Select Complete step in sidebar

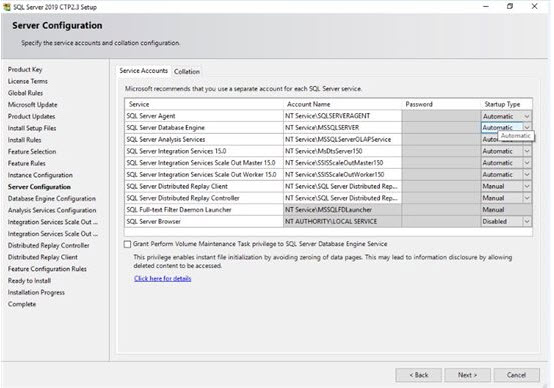pyautogui.click(x=22, y=304)
